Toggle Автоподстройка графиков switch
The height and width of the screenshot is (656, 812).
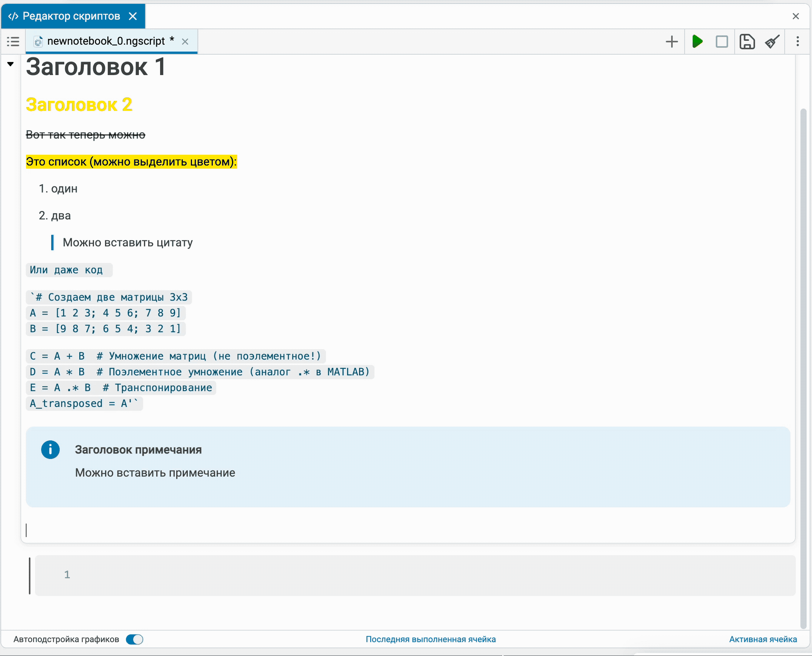[134, 639]
